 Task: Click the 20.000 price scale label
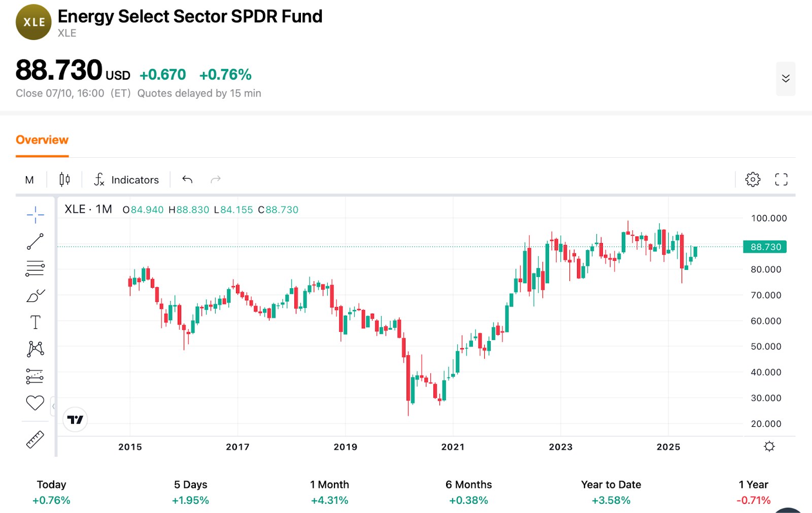[x=766, y=424]
